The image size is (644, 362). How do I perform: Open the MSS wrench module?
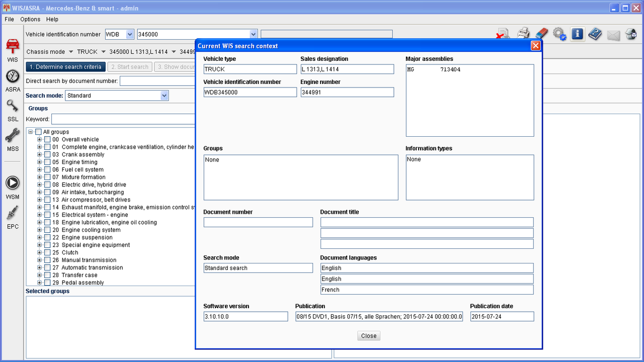click(x=13, y=139)
